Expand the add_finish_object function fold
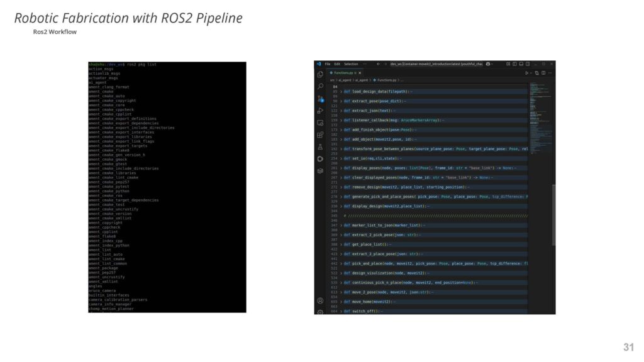 pyautogui.click(x=341, y=129)
